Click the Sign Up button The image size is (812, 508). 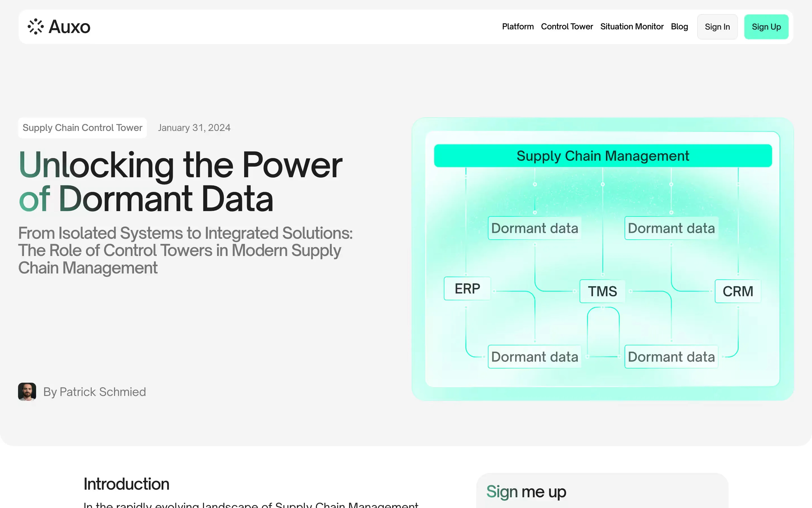click(766, 27)
